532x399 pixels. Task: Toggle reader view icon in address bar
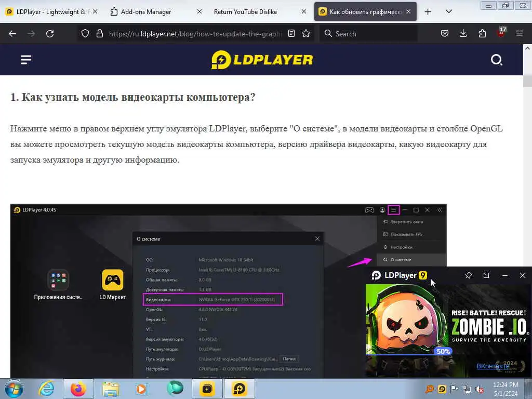point(291,33)
